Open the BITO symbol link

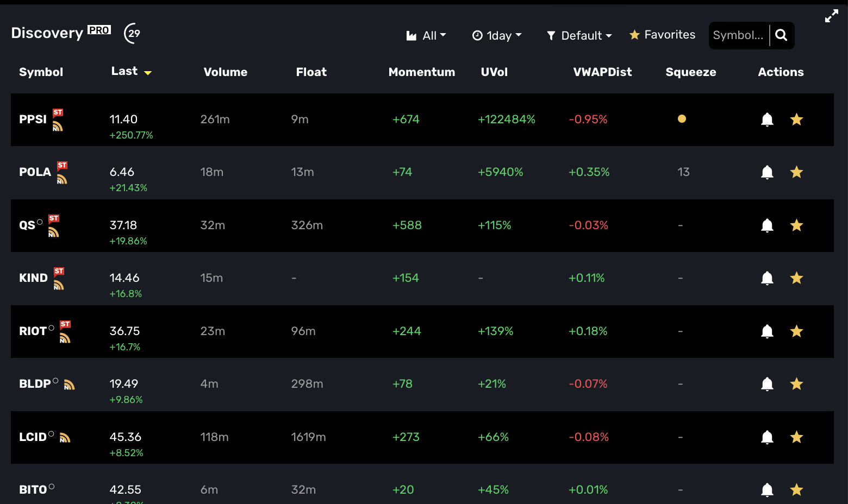click(x=33, y=490)
